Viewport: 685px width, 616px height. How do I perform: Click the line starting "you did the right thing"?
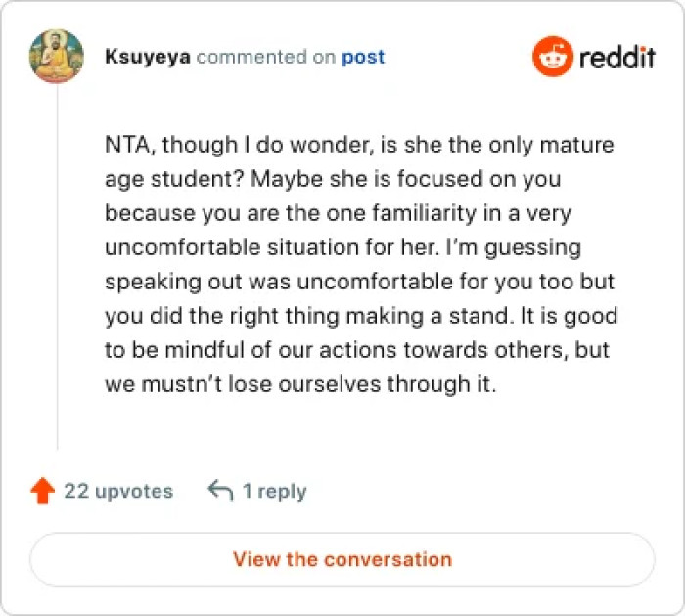(x=361, y=317)
